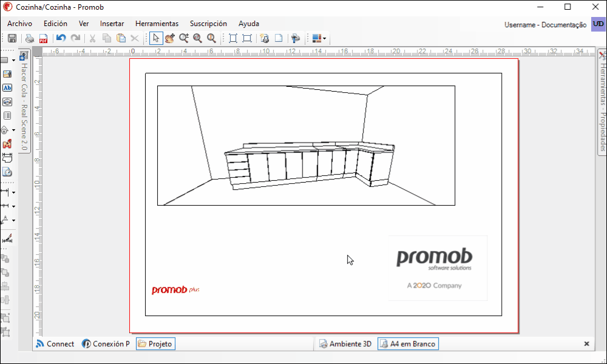Image resolution: width=607 pixels, height=364 pixels.
Task: Reset zoom to 1:1 magnifier
Action: (x=211, y=38)
